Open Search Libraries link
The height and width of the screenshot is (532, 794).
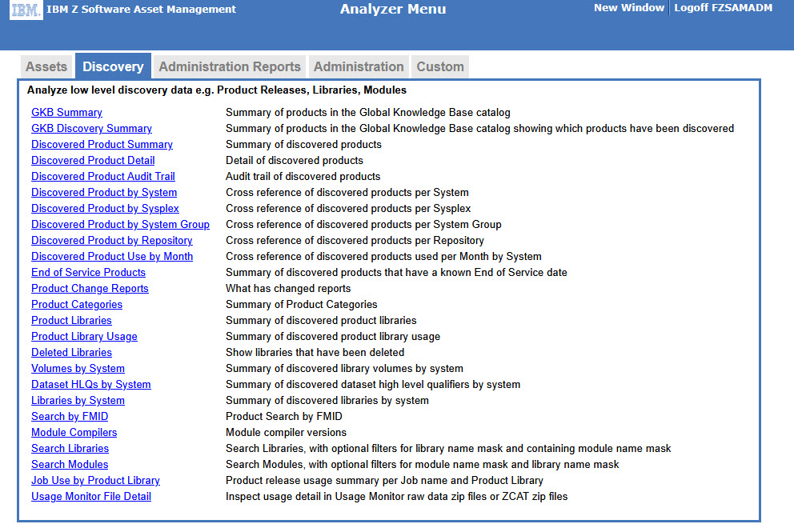(x=70, y=449)
